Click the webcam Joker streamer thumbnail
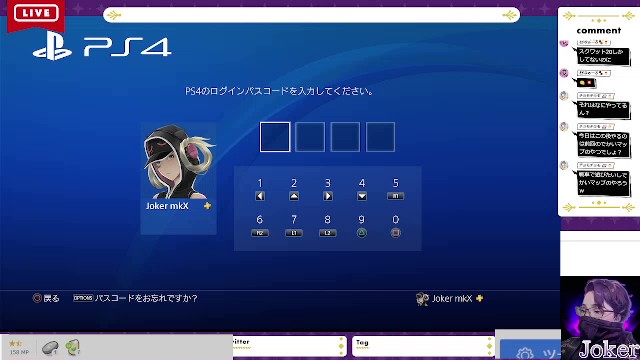This screenshot has width=640, height=360. coord(600,318)
